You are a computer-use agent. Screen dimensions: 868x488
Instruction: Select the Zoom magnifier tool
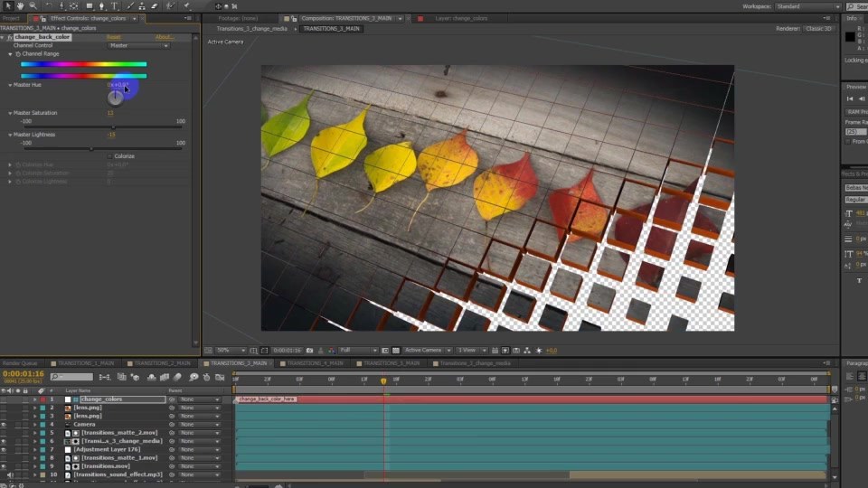click(x=33, y=6)
